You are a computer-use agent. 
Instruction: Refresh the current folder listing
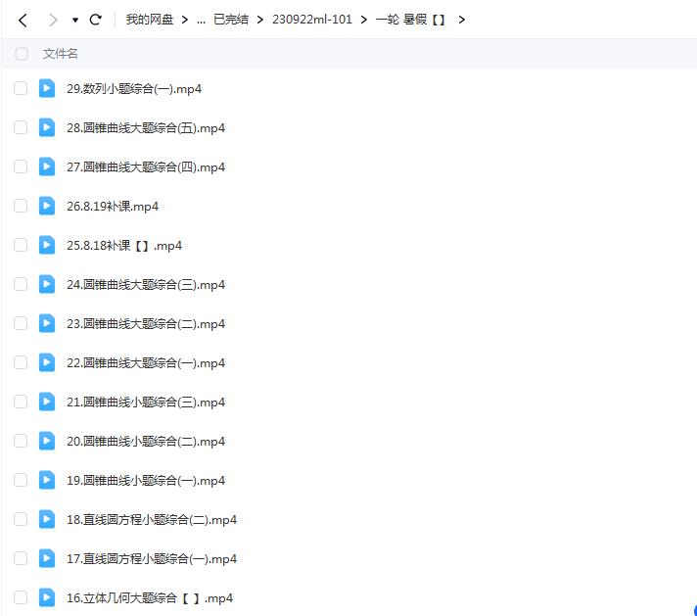[95, 20]
